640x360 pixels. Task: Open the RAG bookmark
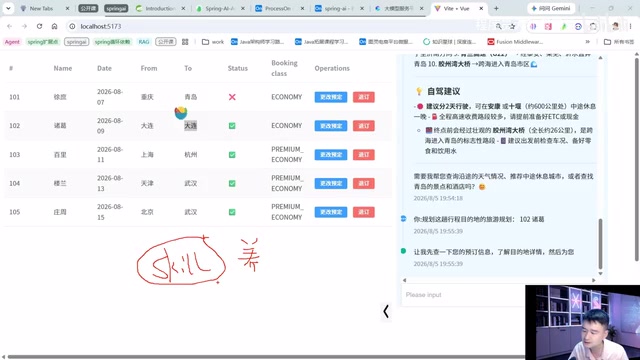pos(144,42)
